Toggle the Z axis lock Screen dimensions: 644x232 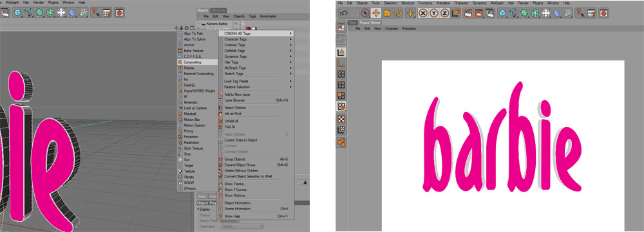(x=444, y=13)
